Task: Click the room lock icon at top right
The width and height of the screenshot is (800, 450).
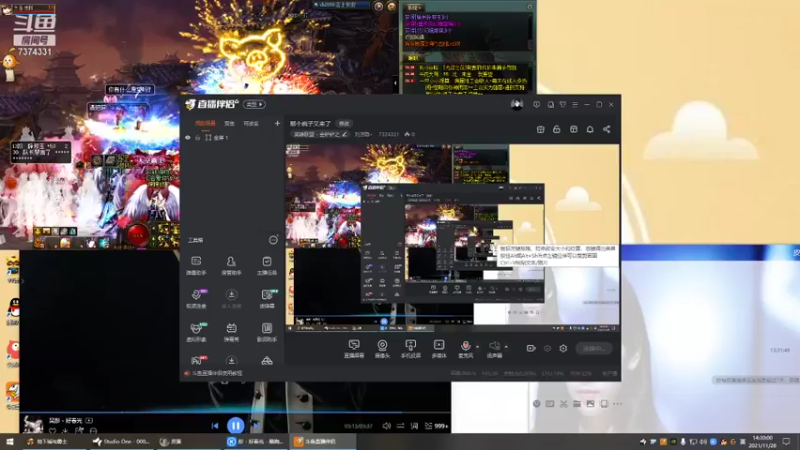Action: tap(557, 130)
